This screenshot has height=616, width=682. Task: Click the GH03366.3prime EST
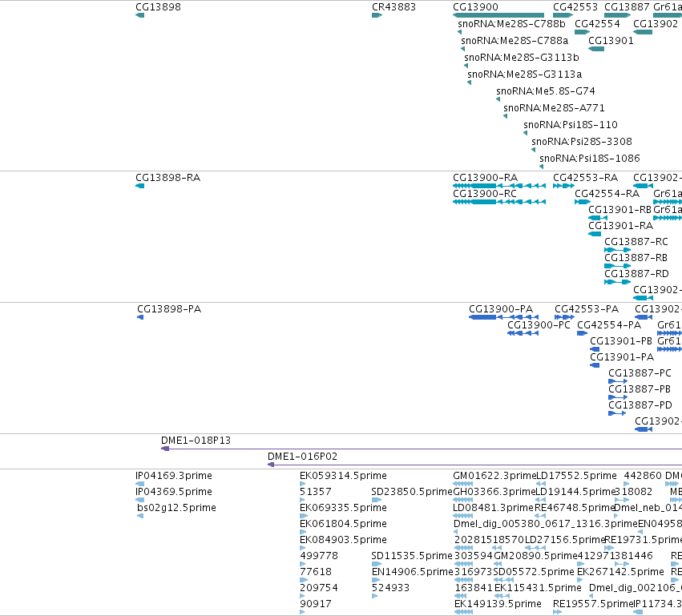pos(462,500)
